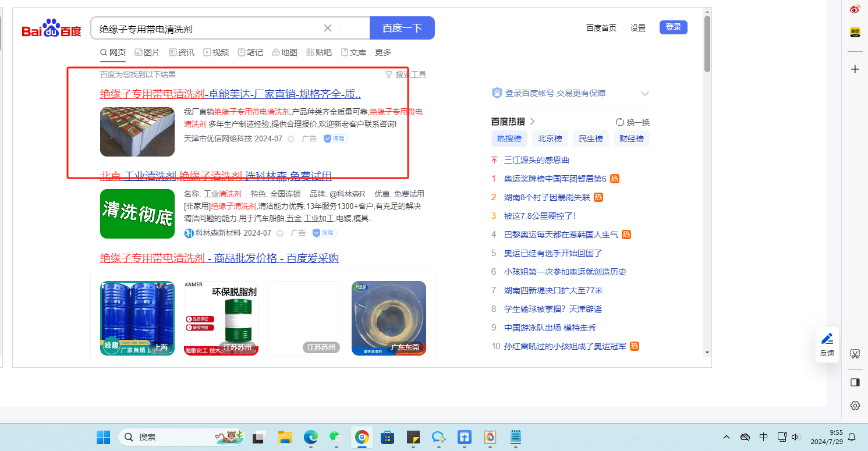This screenshot has height=451, width=868.
Task: Open Task View on the taskbar
Action: click(x=259, y=437)
